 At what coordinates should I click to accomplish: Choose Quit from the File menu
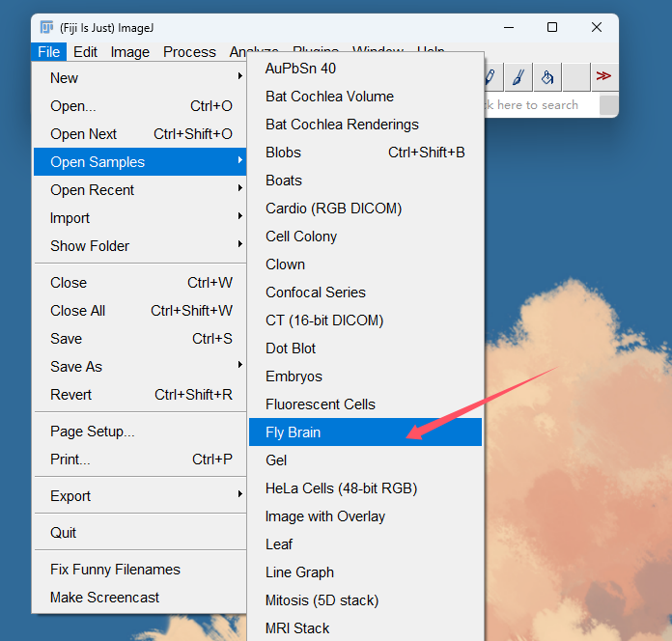tap(140, 533)
